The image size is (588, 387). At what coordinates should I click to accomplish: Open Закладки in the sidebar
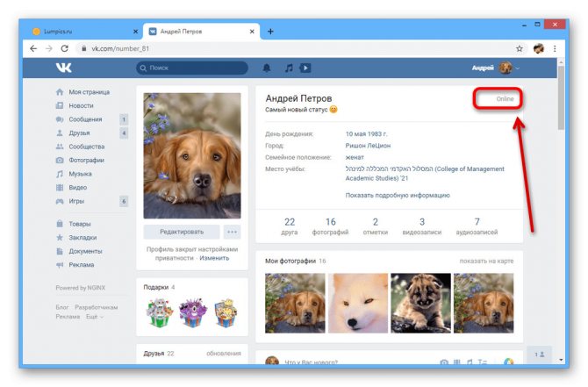pos(82,237)
